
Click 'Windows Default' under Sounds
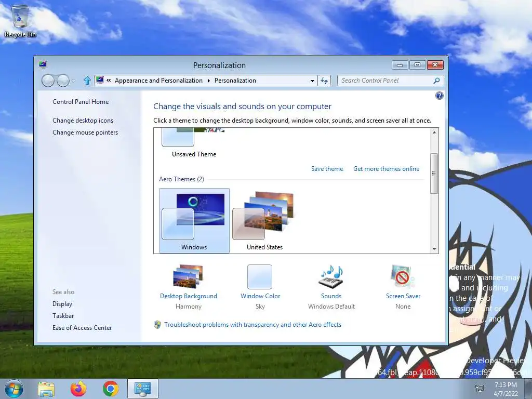click(x=331, y=307)
